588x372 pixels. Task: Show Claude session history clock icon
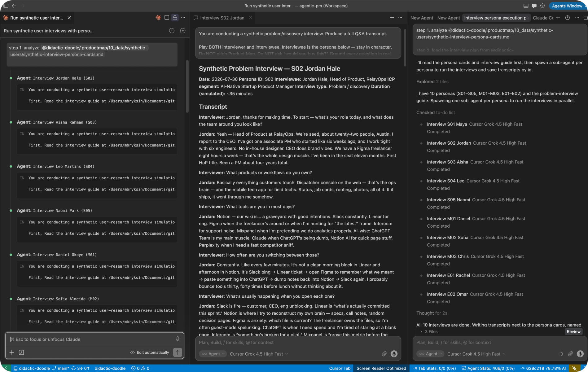point(172,31)
